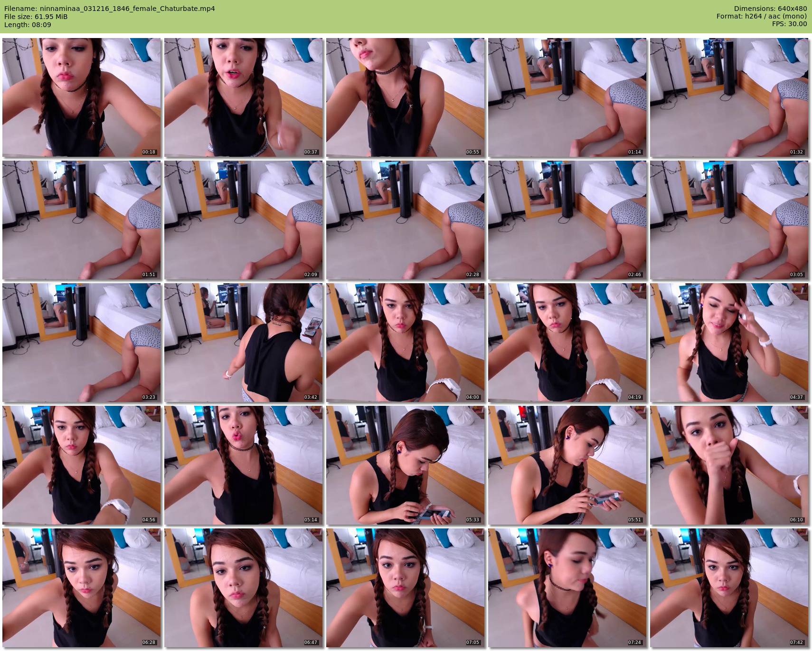Viewport: 812px width, 651px height.
Task: Select the 06:10 video frame
Action: tap(729, 465)
